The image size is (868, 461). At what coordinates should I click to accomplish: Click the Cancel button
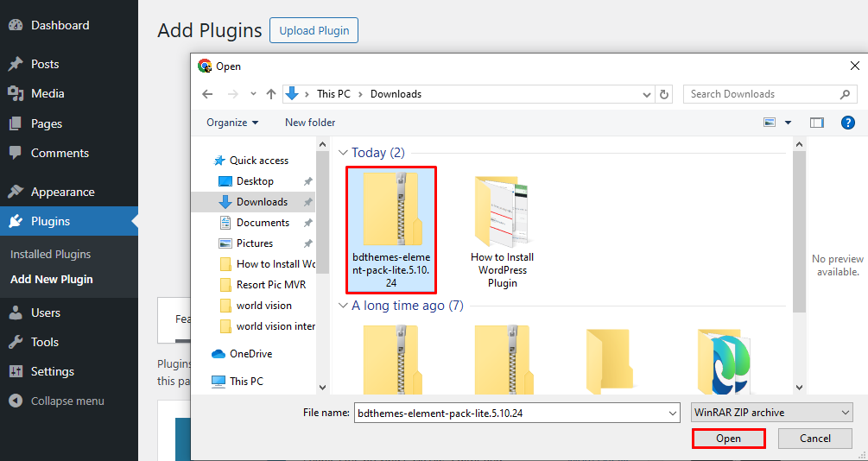(814, 439)
